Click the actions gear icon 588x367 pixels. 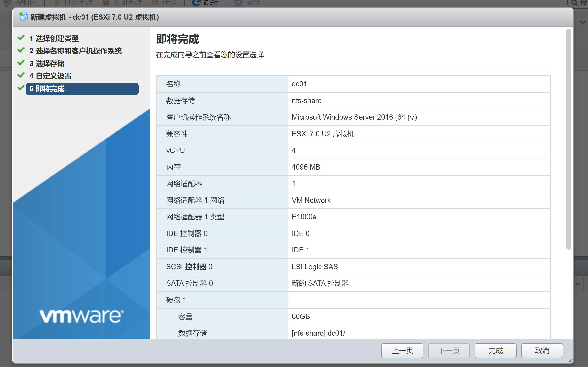click(x=238, y=3)
